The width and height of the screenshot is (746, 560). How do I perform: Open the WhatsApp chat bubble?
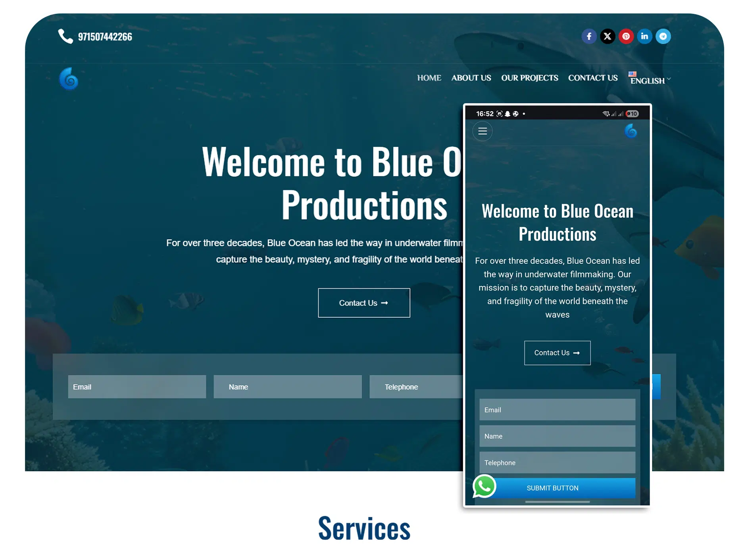click(x=484, y=486)
